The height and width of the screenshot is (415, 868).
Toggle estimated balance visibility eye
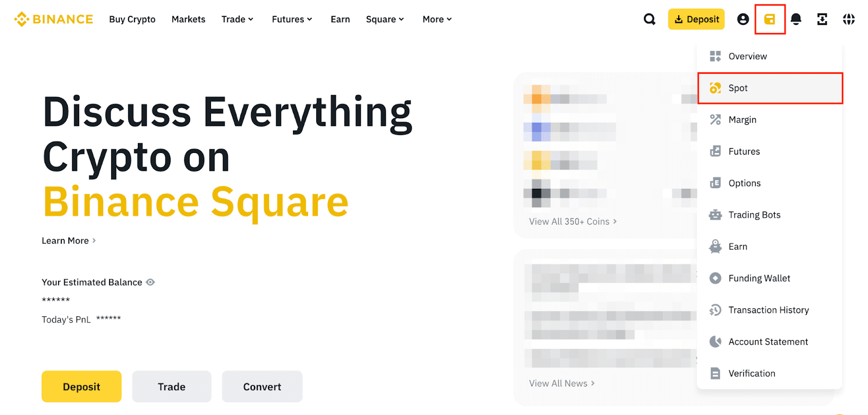pyautogui.click(x=150, y=282)
